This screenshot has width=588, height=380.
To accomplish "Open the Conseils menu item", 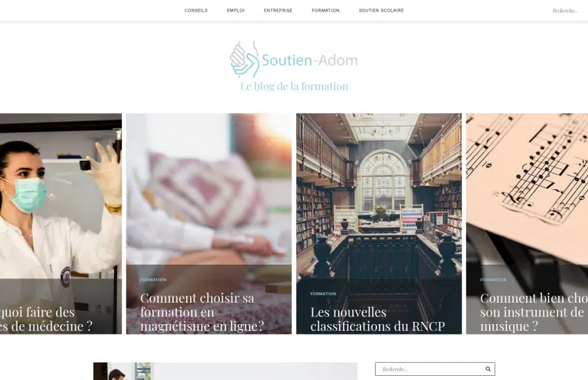I will point(196,10).
